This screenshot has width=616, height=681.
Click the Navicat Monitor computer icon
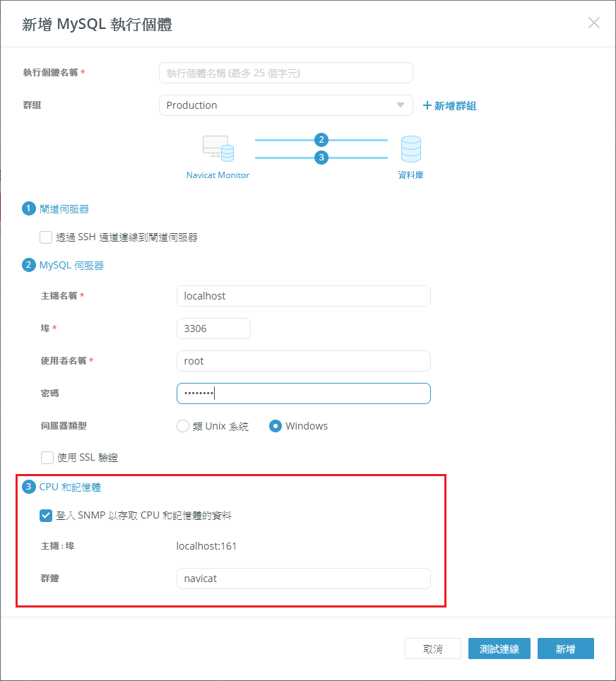tap(218, 149)
